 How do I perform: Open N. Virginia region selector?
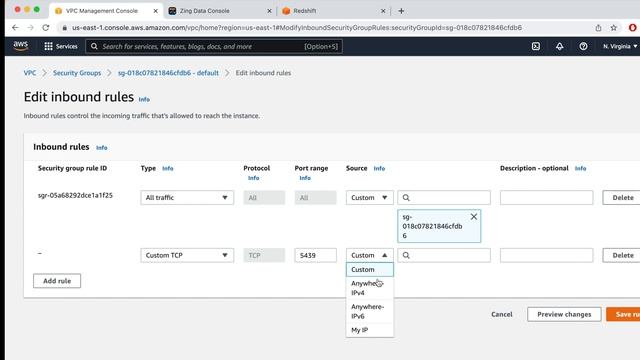coord(620,46)
